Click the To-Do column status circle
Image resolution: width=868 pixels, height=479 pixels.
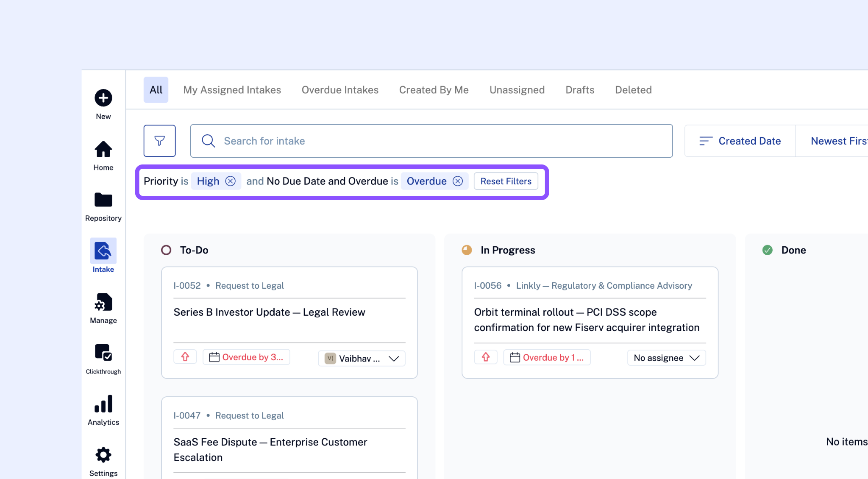pos(166,250)
